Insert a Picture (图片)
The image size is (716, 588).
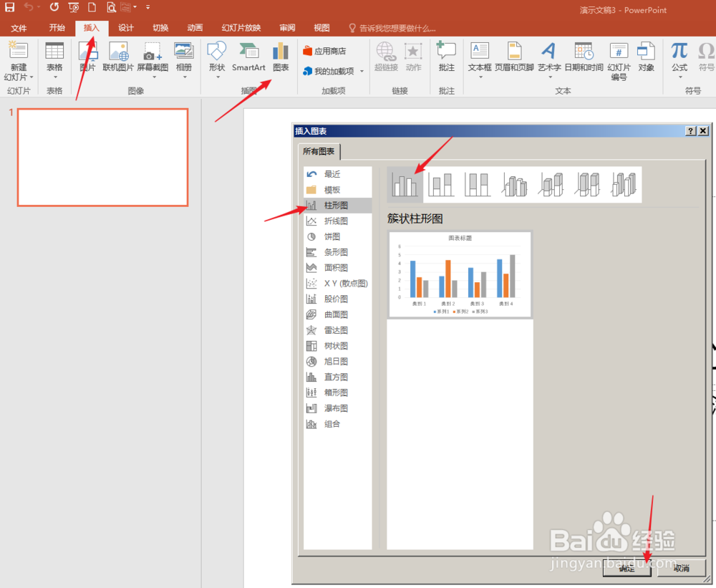coord(87,57)
